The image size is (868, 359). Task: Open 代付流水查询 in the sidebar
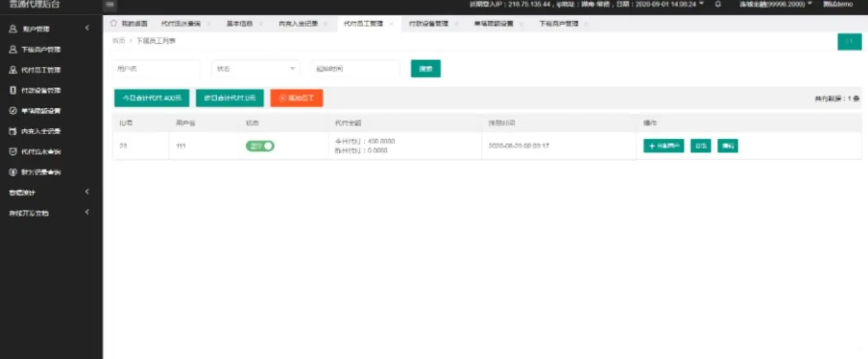pyautogui.click(x=41, y=152)
